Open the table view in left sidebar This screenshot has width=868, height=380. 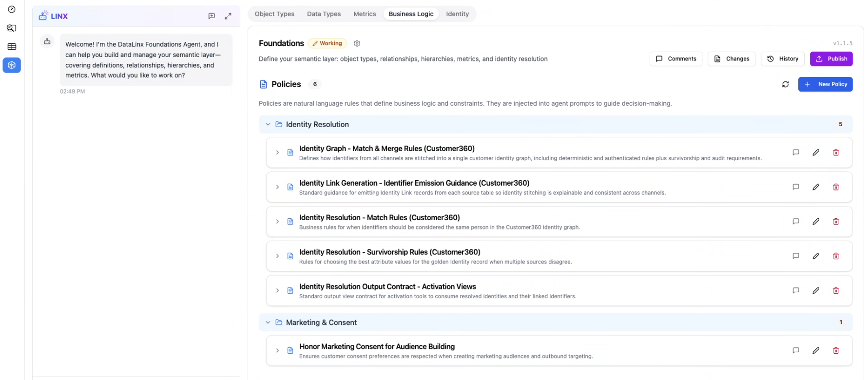[12, 47]
